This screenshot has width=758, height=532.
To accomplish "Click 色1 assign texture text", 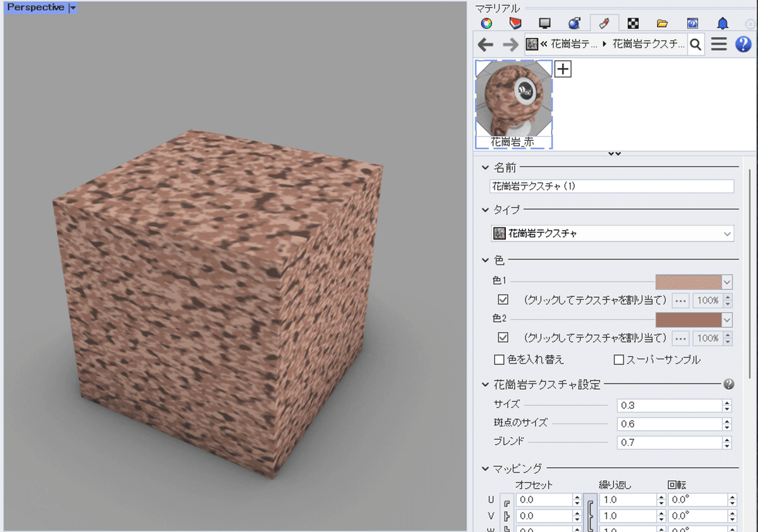I will click(x=596, y=301).
